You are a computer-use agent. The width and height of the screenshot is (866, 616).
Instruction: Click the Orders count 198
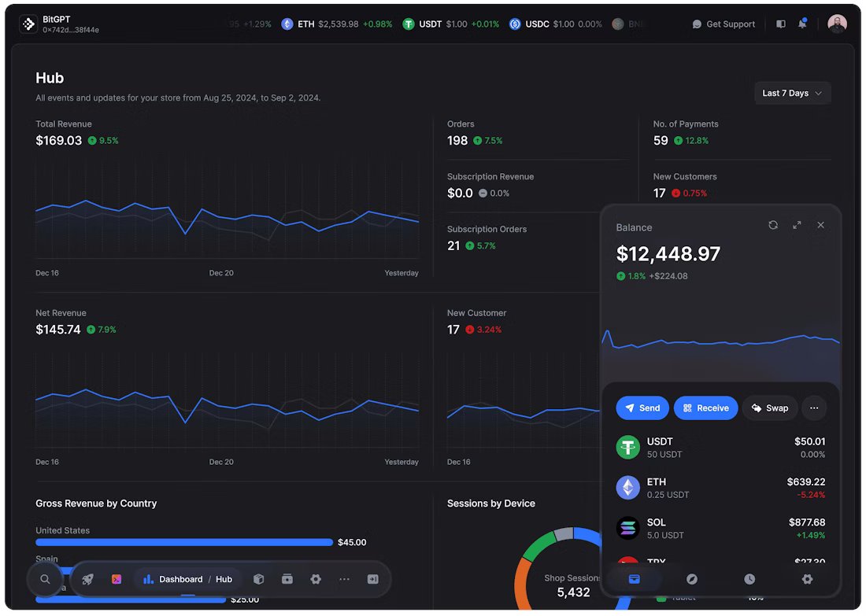click(x=457, y=141)
